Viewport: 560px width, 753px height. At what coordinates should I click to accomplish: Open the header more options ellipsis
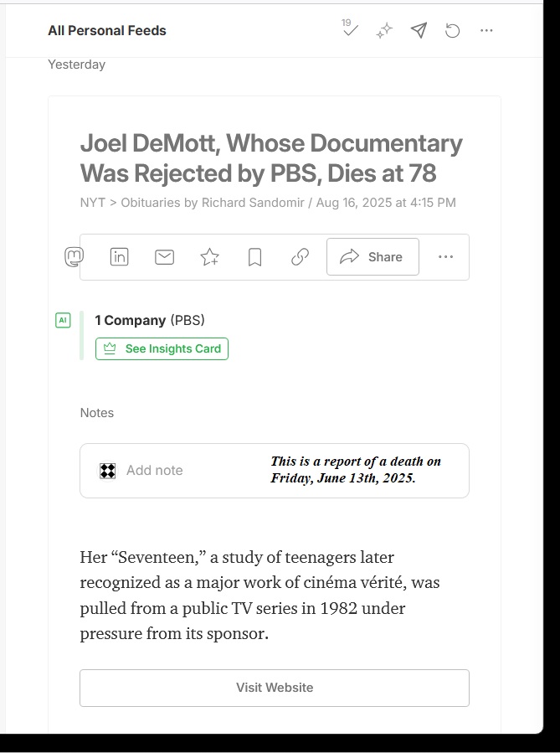point(486,31)
